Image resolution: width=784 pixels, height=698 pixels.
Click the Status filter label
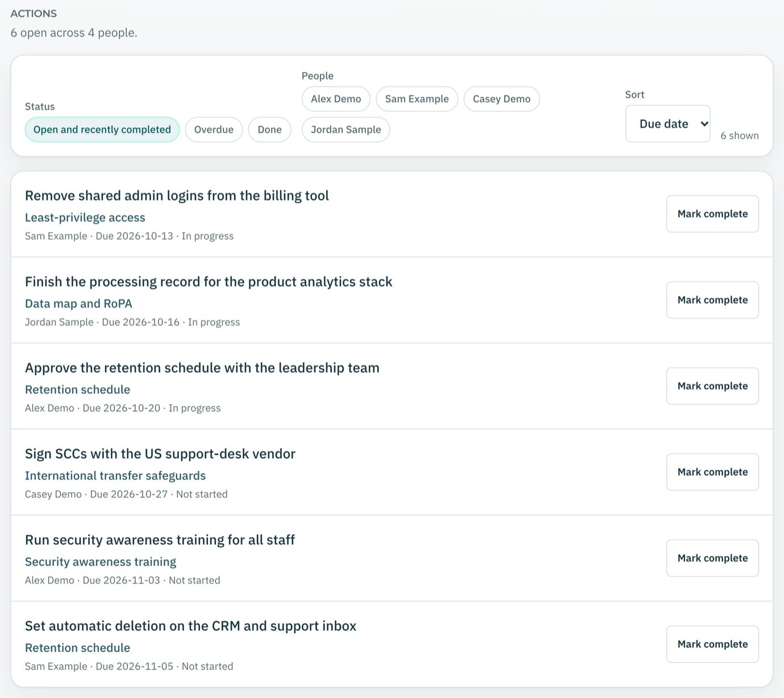[40, 107]
